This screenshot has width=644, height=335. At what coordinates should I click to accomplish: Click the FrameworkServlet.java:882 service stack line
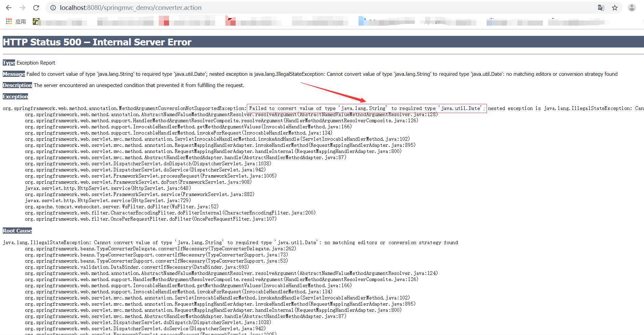pos(140,194)
